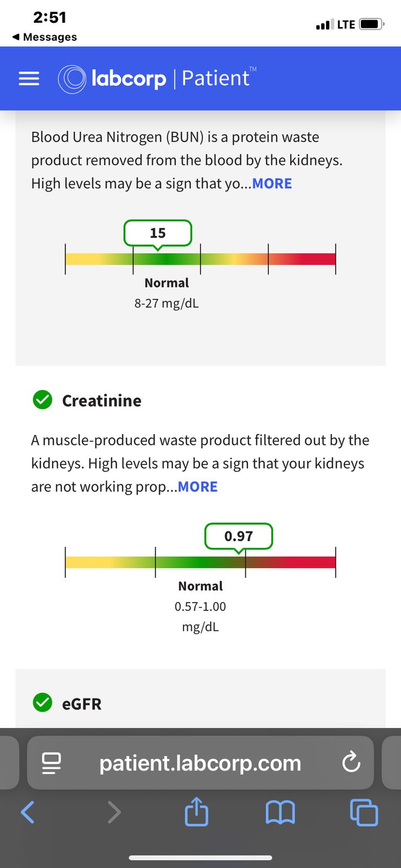Select the Creatinine section heading
The width and height of the screenshot is (401, 868).
(x=101, y=400)
